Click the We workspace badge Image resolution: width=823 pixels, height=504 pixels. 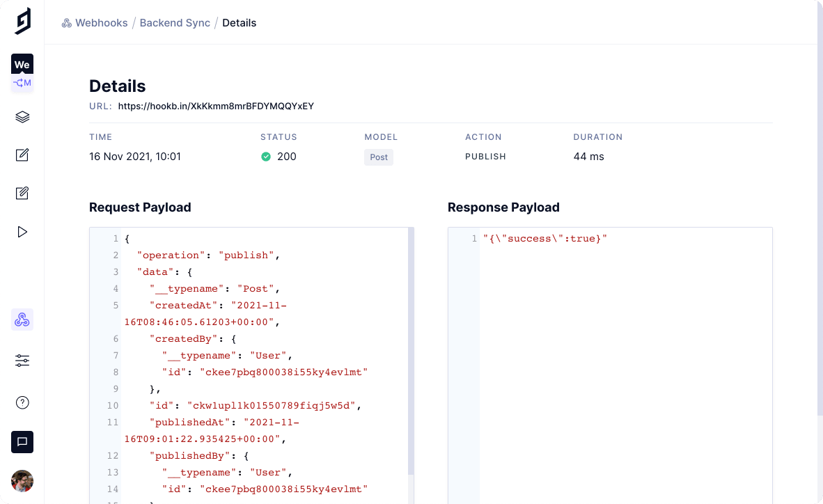(x=22, y=63)
